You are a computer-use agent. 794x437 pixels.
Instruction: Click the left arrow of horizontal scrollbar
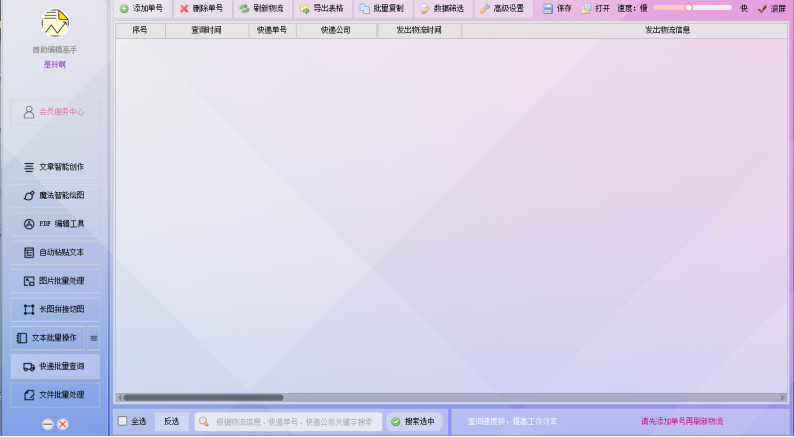pos(120,398)
